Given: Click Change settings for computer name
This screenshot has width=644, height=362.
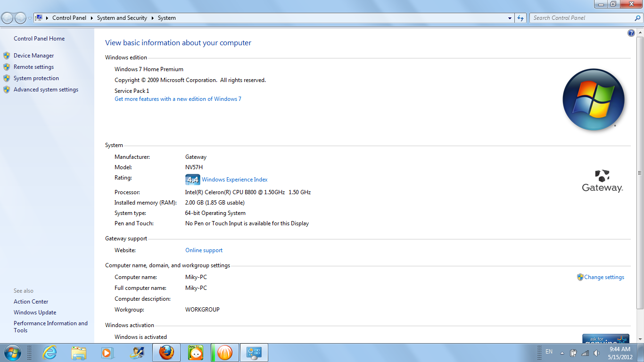Looking at the screenshot, I should 604,277.
